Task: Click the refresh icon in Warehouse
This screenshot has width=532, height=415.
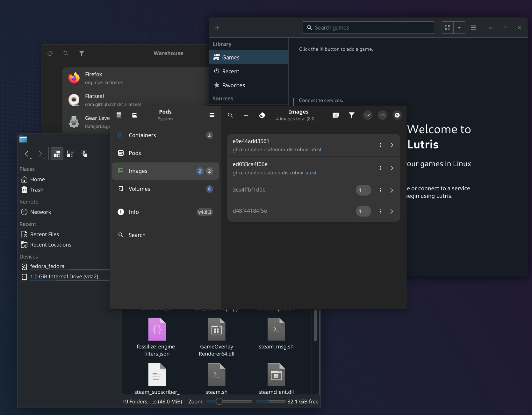Action: click(x=50, y=54)
